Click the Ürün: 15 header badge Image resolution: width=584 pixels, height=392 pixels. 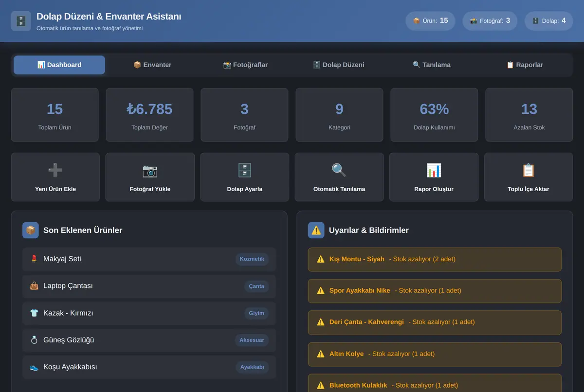tap(430, 21)
